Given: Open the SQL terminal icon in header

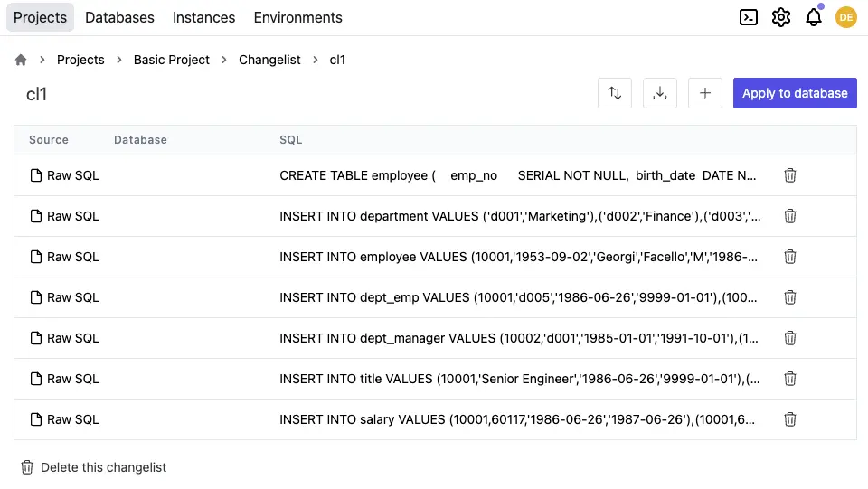Looking at the screenshot, I should [749, 17].
